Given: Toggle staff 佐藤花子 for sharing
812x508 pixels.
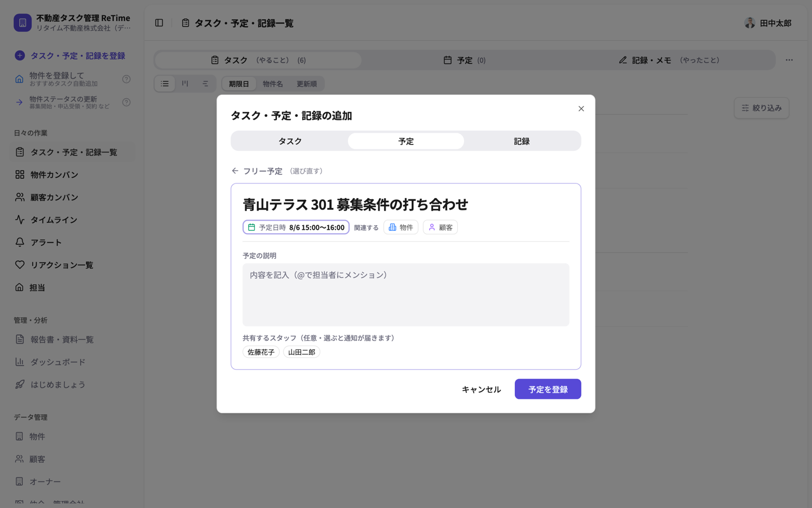Looking at the screenshot, I should point(261,352).
